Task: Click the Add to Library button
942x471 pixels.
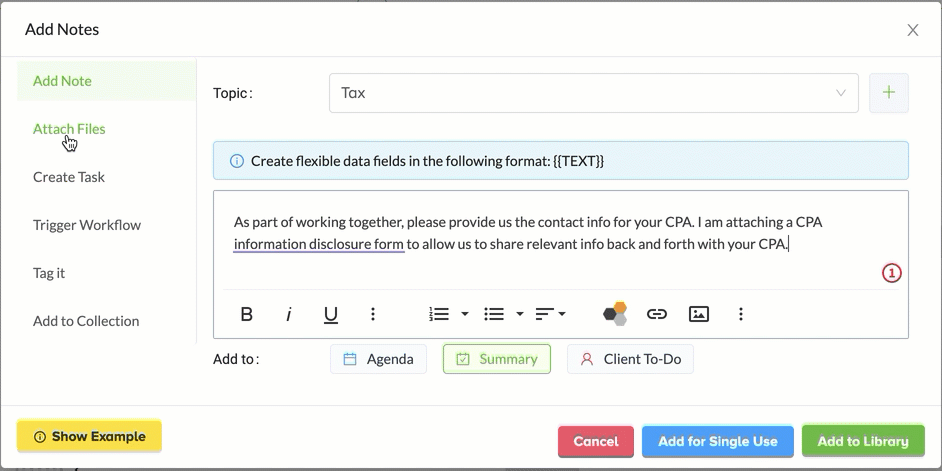Action: coord(863,441)
